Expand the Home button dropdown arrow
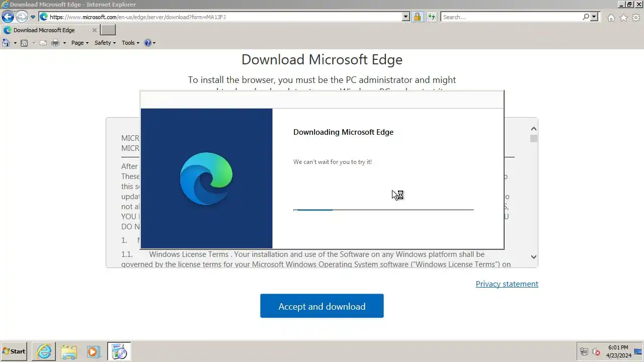Screen dimensions: 644x362 (15, 43)
